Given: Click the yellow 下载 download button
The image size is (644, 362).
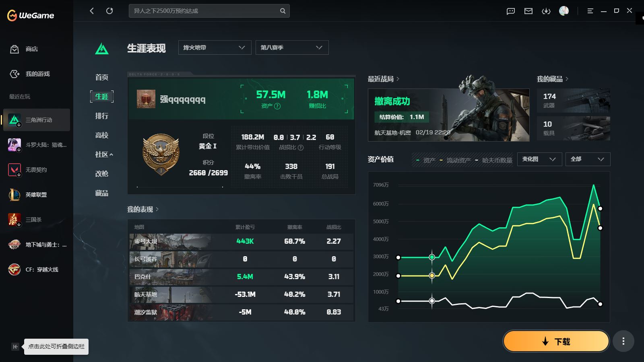Looking at the screenshot, I should (556, 341).
